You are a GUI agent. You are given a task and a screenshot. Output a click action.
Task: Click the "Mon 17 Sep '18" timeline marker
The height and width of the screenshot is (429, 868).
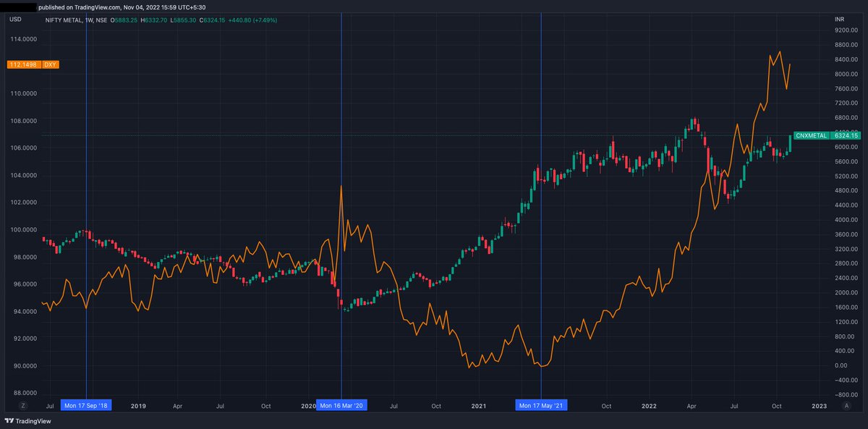point(86,405)
